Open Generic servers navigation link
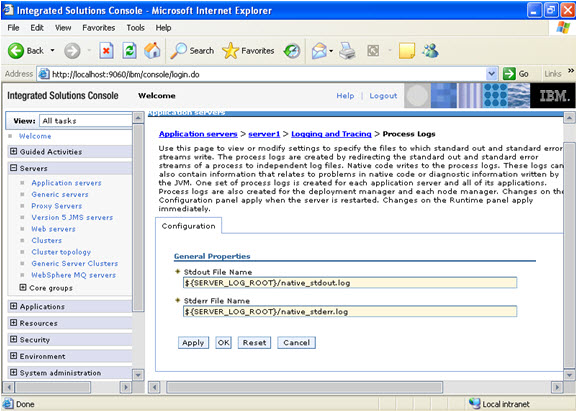 tap(60, 194)
